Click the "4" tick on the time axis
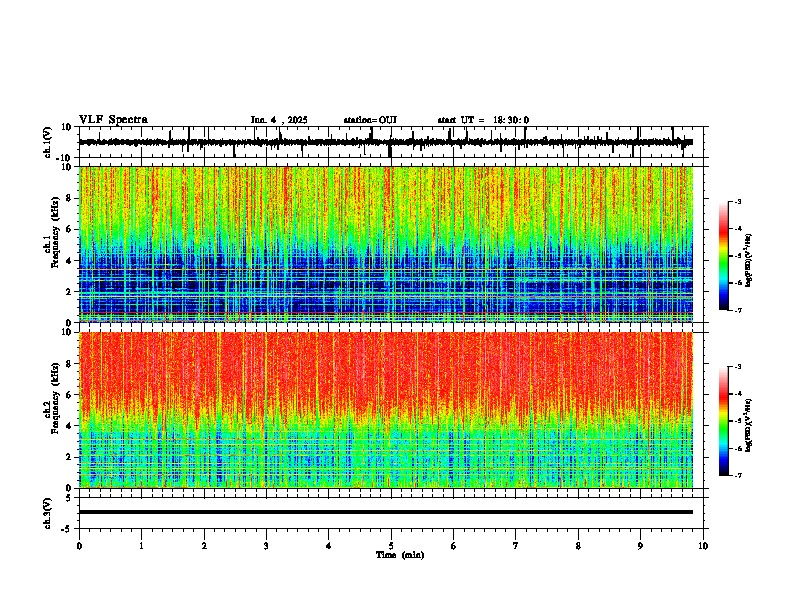The width and height of the screenshot is (792, 612). coord(329,546)
